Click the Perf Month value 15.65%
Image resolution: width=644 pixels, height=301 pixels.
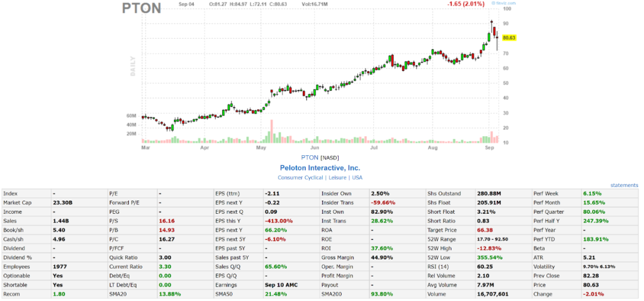(x=594, y=202)
